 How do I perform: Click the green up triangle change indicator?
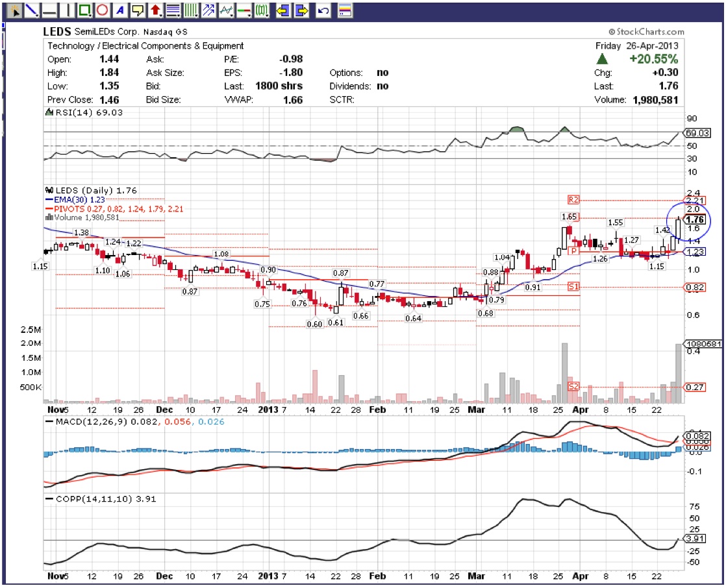602,59
